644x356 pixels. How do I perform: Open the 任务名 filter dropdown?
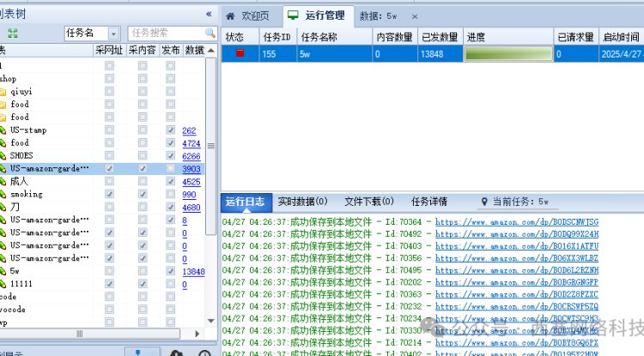(x=115, y=33)
